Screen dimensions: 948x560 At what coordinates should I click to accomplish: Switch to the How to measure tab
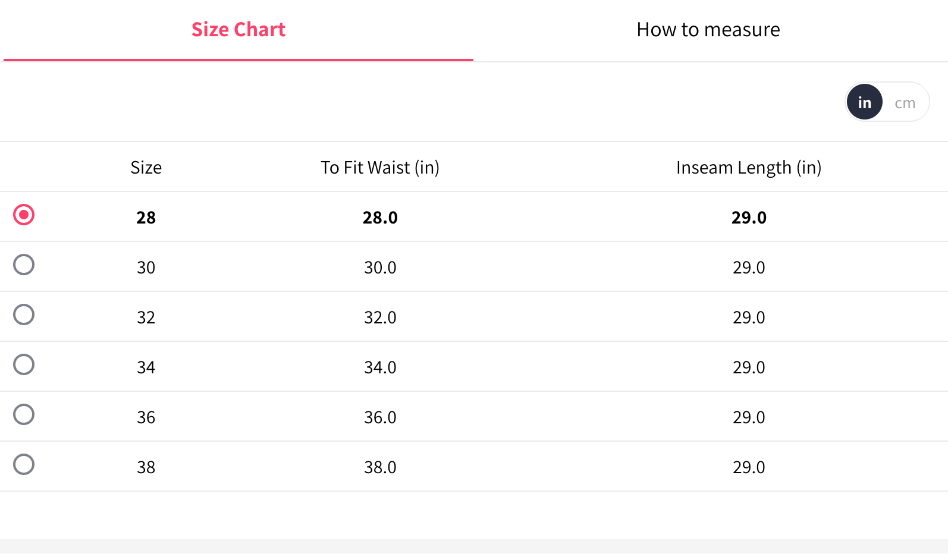pyautogui.click(x=708, y=30)
